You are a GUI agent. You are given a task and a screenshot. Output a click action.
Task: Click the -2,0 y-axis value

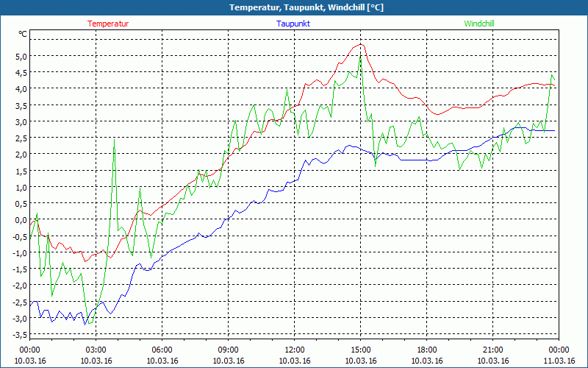pos(21,286)
